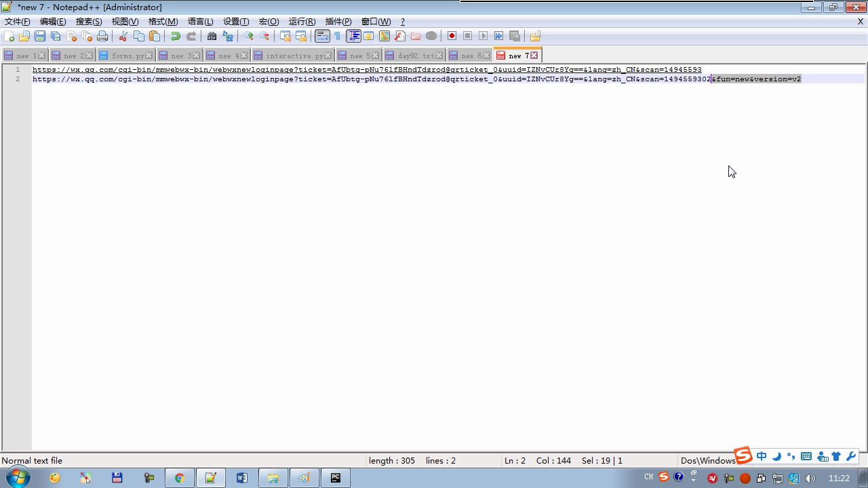The height and width of the screenshot is (488, 868).
Task: Switch to the day92.txt tab
Action: pyautogui.click(x=414, y=56)
